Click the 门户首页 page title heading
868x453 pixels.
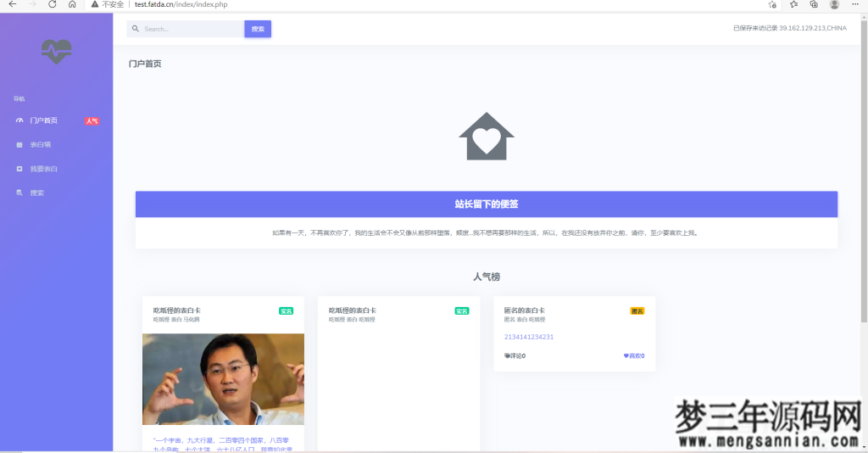(x=145, y=64)
